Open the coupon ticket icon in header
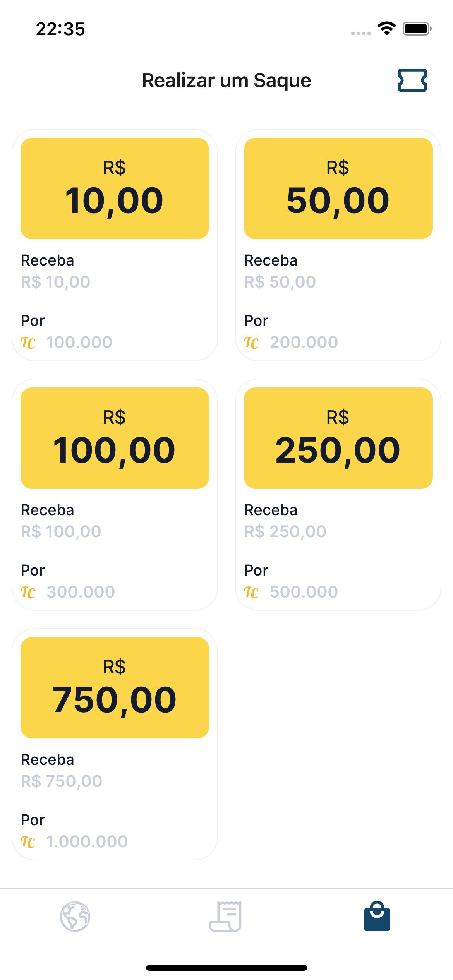This screenshot has width=453, height=980. click(x=412, y=80)
